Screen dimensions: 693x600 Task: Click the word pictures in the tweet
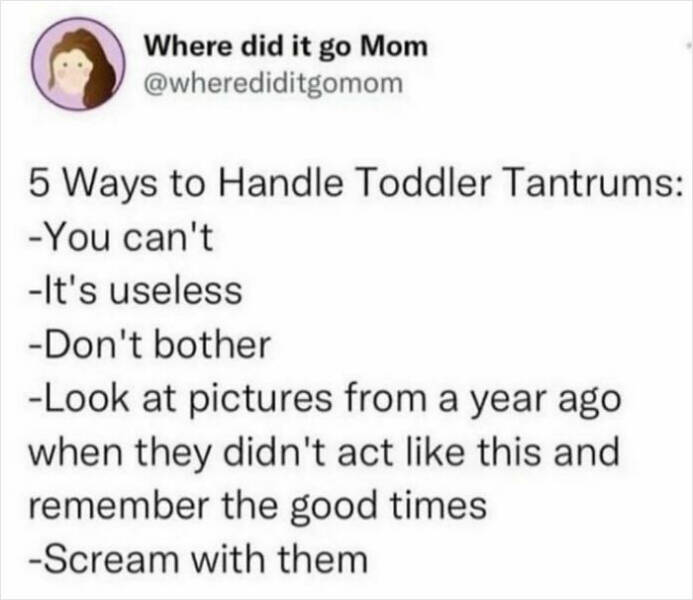[261, 401]
